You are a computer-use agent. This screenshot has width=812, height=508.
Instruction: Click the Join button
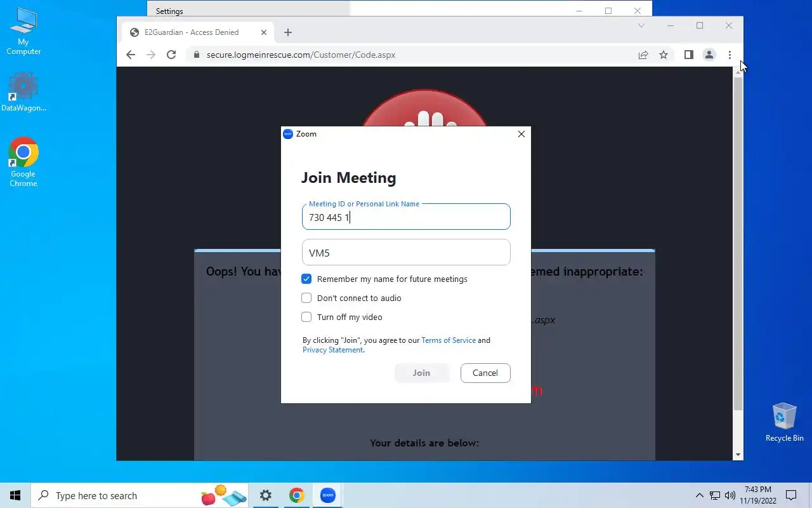tap(422, 373)
